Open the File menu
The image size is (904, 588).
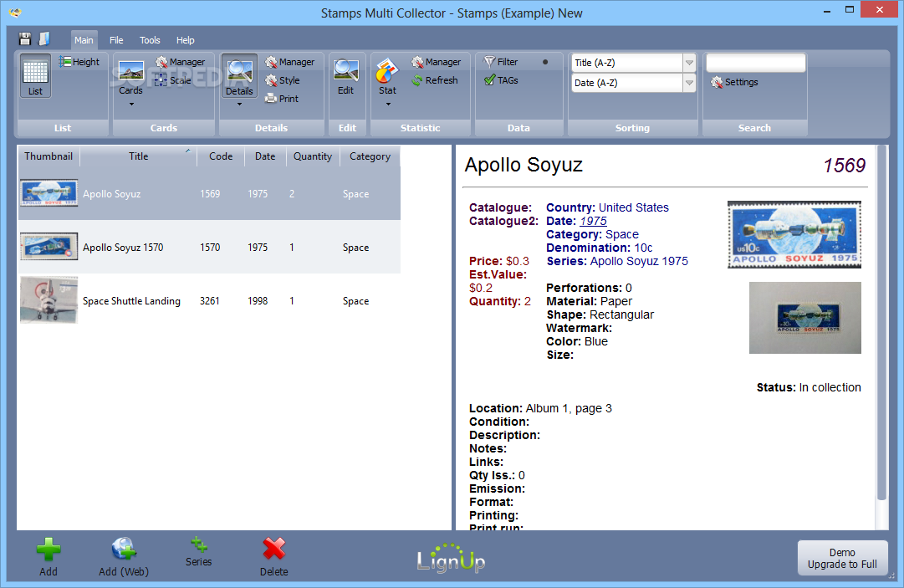click(x=116, y=40)
